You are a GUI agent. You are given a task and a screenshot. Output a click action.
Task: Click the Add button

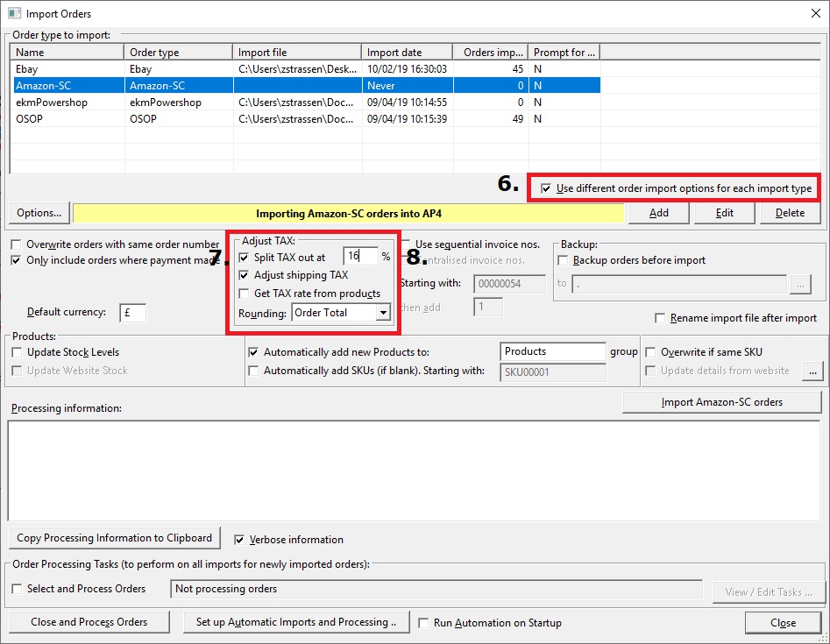click(659, 213)
